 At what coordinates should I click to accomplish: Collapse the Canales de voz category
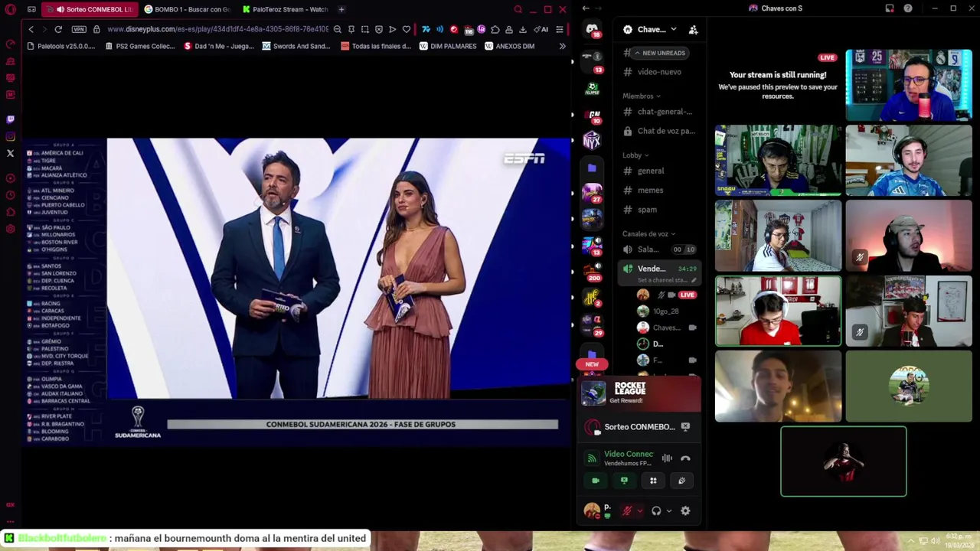pyautogui.click(x=648, y=233)
